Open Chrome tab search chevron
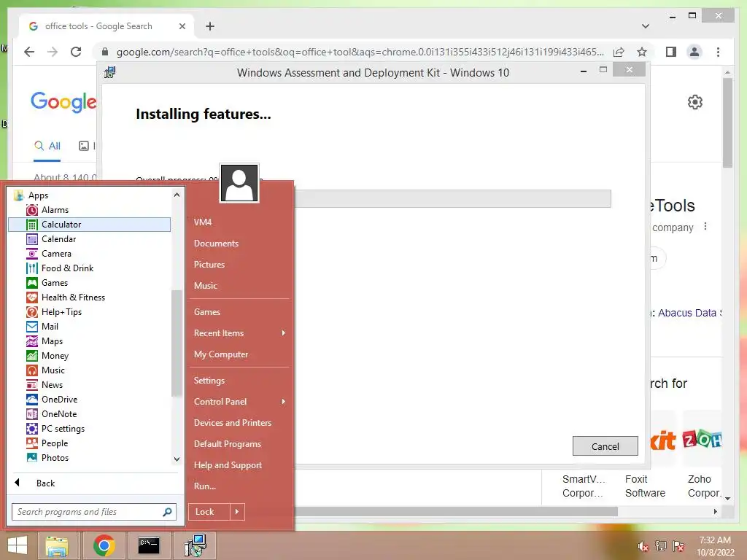This screenshot has width=747, height=560. [x=646, y=26]
